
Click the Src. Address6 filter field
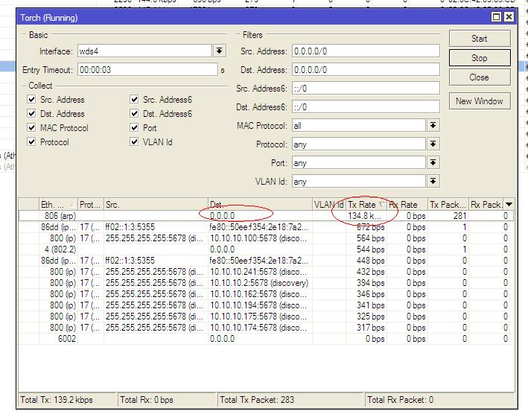click(x=366, y=89)
